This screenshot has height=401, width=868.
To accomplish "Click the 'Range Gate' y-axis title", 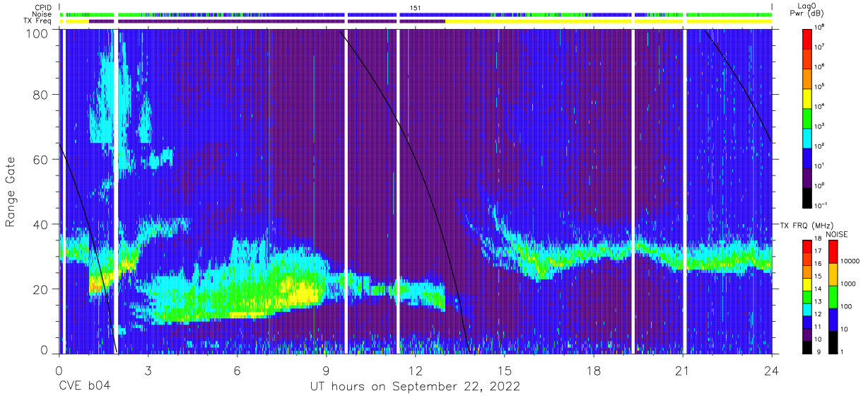I will point(11,193).
